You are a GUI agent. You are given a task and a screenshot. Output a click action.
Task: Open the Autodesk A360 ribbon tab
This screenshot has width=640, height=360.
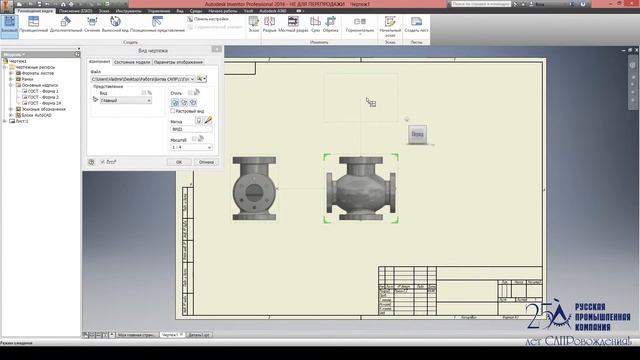pyautogui.click(x=273, y=11)
